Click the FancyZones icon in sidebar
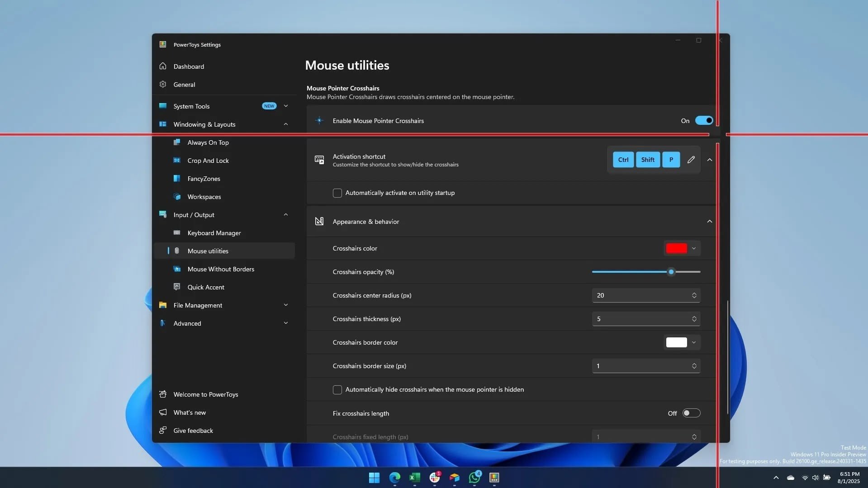The width and height of the screenshot is (868, 488). point(177,179)
